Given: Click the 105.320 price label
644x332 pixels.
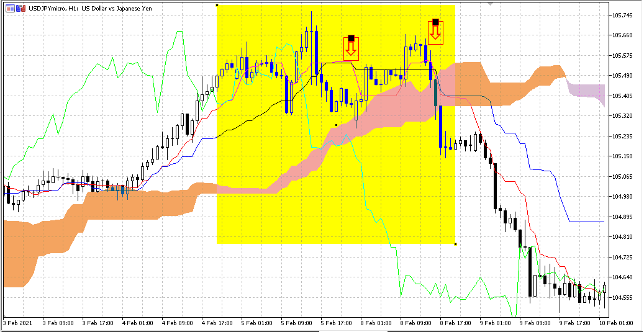Looking at the screenshot, I should (x=622, y=116).
